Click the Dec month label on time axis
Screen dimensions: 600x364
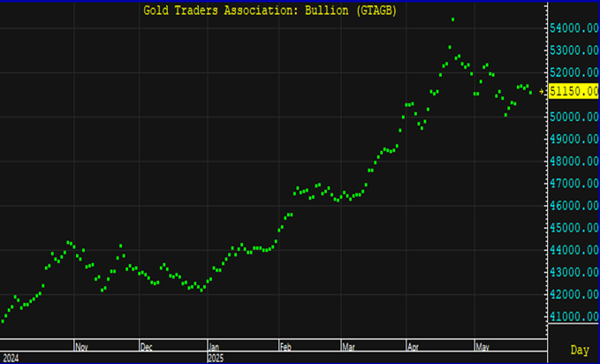pyautogui.click(x=147, y=347)
